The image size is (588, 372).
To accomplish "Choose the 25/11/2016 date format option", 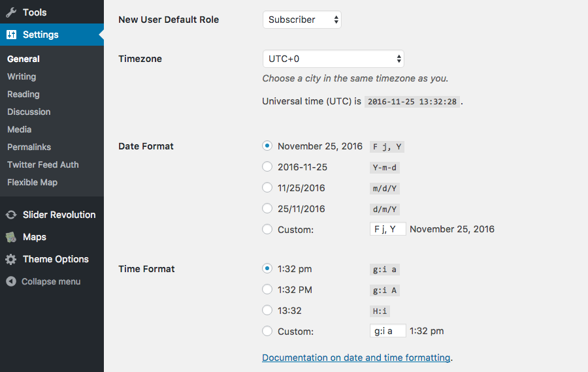I will pos(267,208).
